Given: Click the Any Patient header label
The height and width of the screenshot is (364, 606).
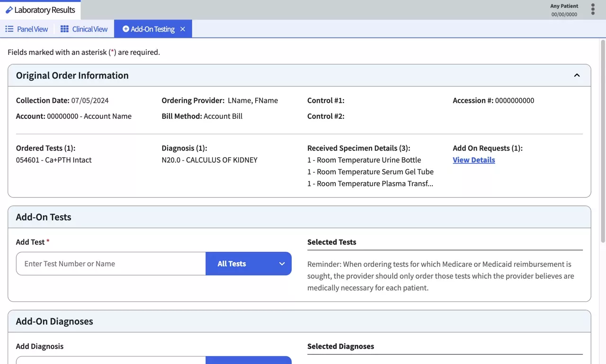Looking at the screenshot, I should (x=564, y=6).
